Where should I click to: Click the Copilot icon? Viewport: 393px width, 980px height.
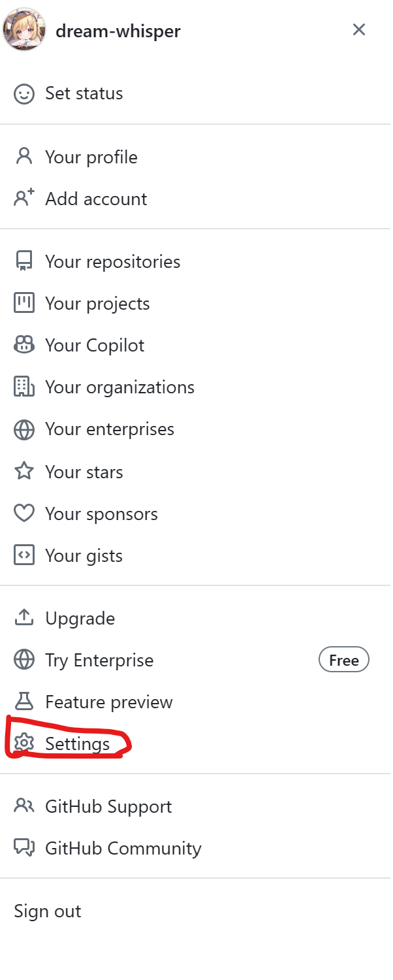(24, 345)
